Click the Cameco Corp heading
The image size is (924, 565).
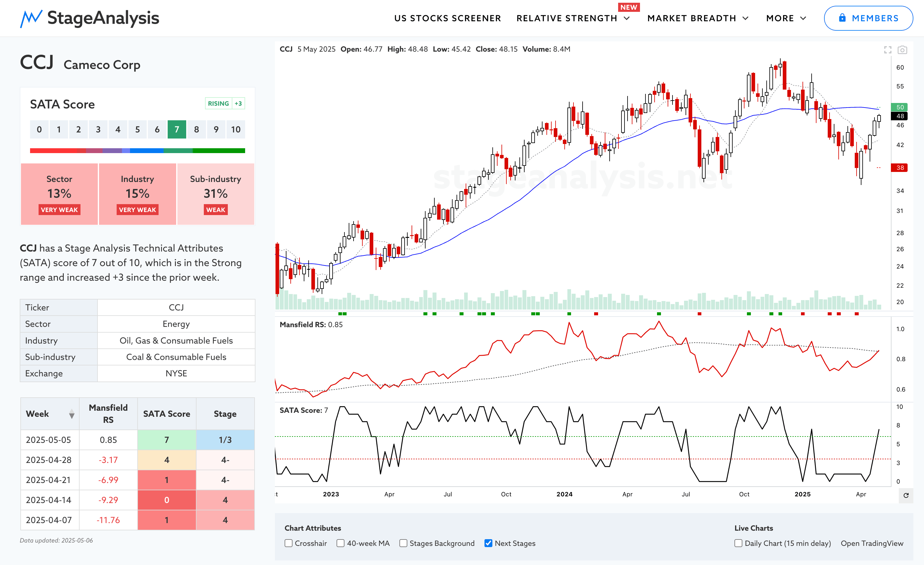point(102,65)
